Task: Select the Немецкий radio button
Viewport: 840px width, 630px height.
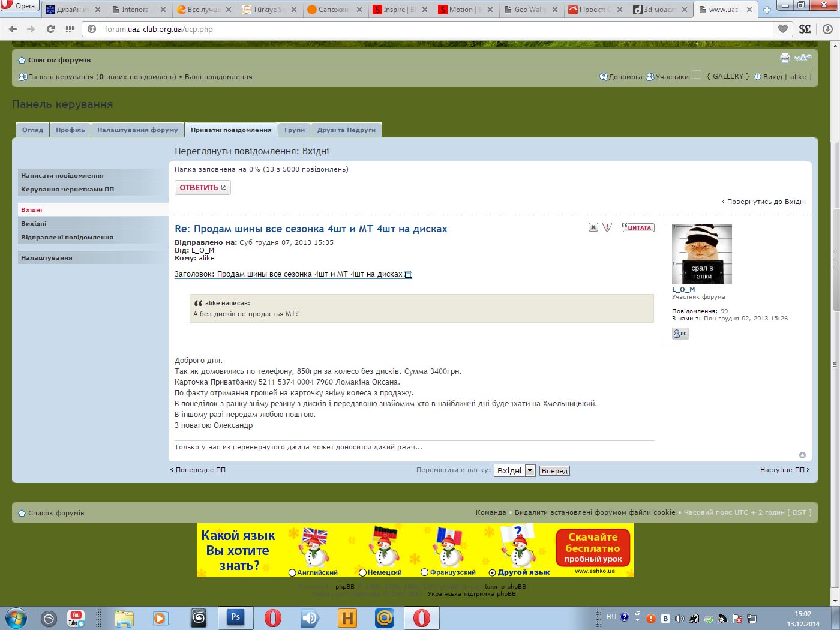Action: [x=362, y=572]
